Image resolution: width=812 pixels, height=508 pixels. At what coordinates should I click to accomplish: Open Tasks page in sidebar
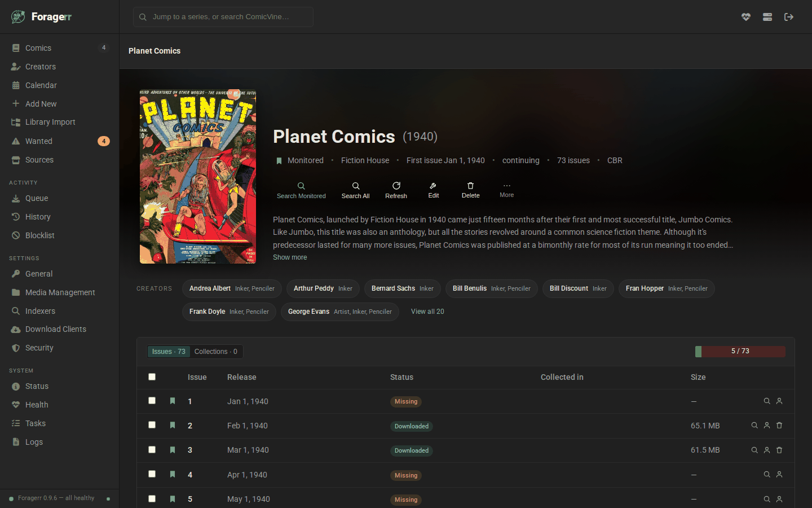pos(59,423)
